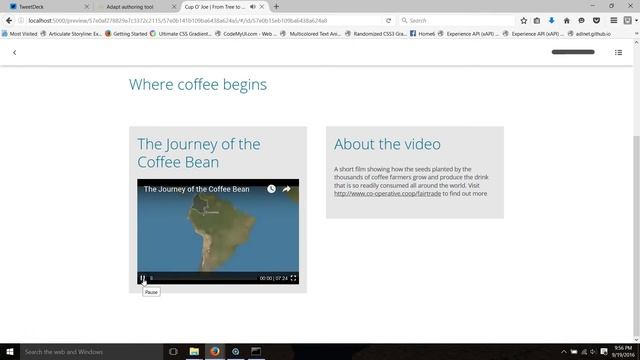Click the About the video heading

coord(387,144)
